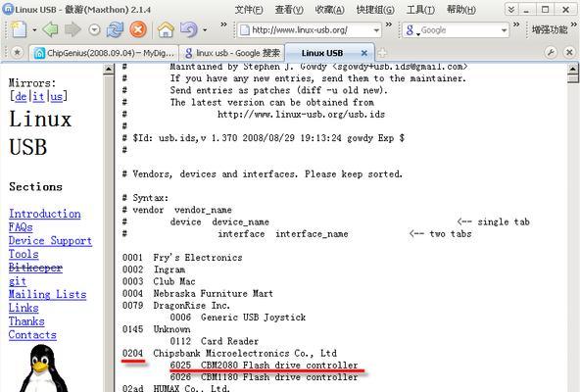The image size is (580, 392).
Task: Stop loading with the orange X icon
Action: click(x=138, y=29)
